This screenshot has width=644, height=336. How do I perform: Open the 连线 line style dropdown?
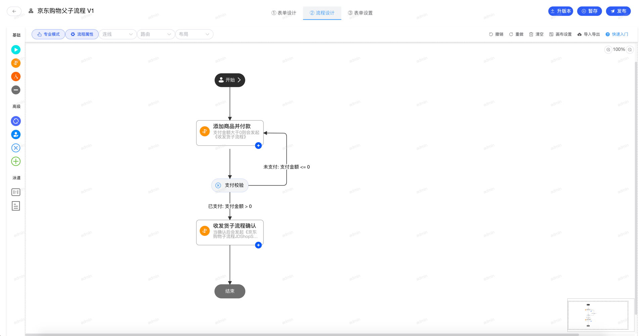(117, 34)
